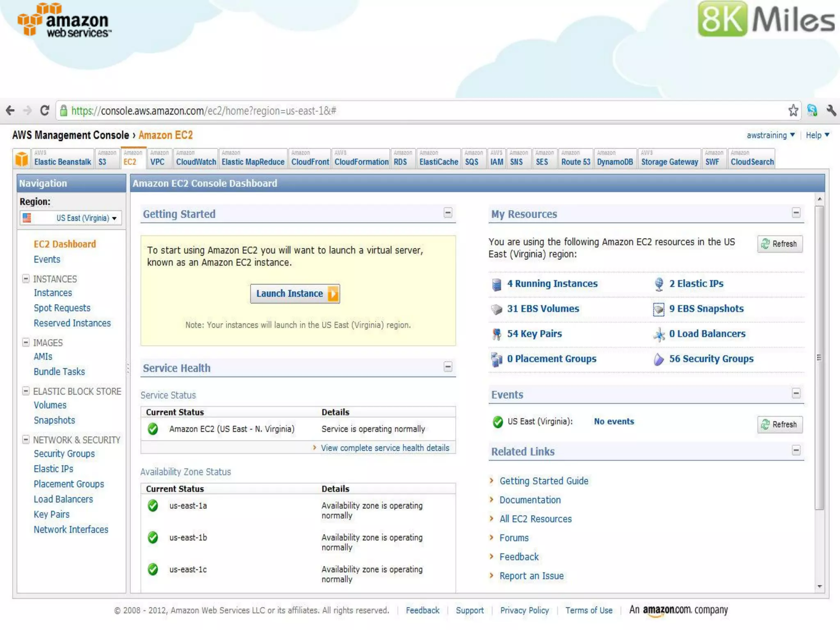Click the Security Groups icon
Viewport: 840px width, 630px height.
pos(658,359)
